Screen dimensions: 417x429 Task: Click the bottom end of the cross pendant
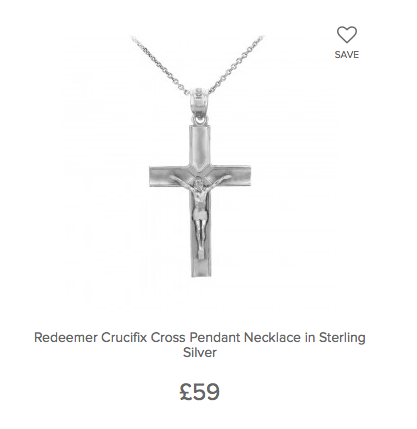(x=201, y=267)
